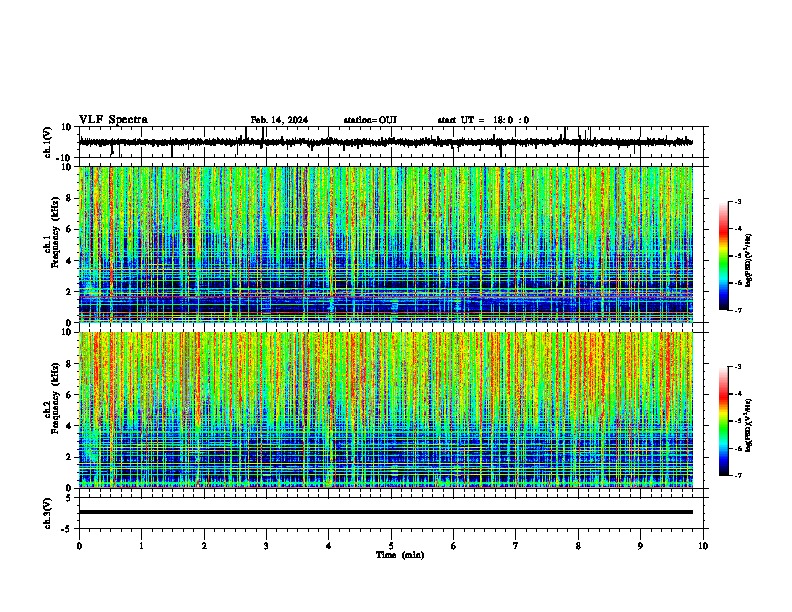
Task: Click the 'start UT = 18:0 :0' text
Action: coord(483,120)
